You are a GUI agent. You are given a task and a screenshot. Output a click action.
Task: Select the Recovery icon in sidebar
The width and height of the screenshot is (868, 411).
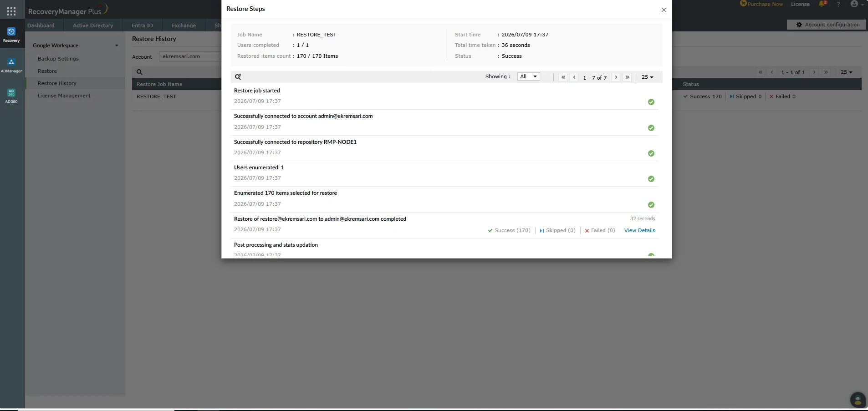pos(11,35)
